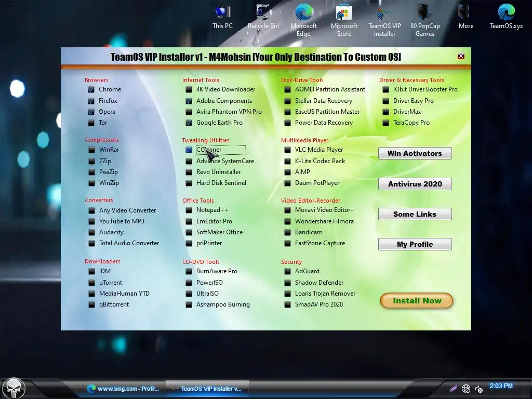Uncheck the CCleaner checkbox
532x399 pixels.
(189, 150)
